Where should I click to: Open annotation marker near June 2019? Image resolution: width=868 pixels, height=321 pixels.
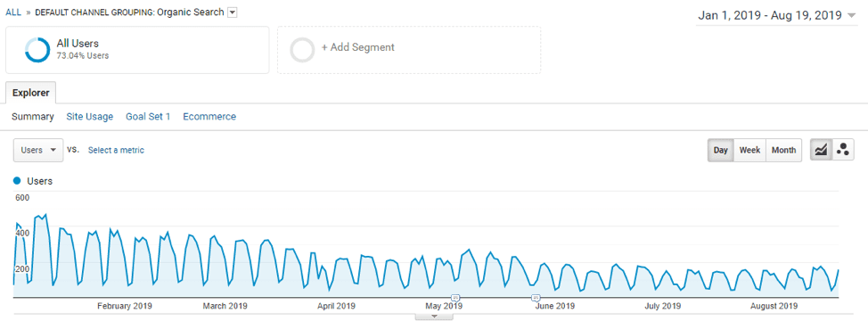point(536,298)
